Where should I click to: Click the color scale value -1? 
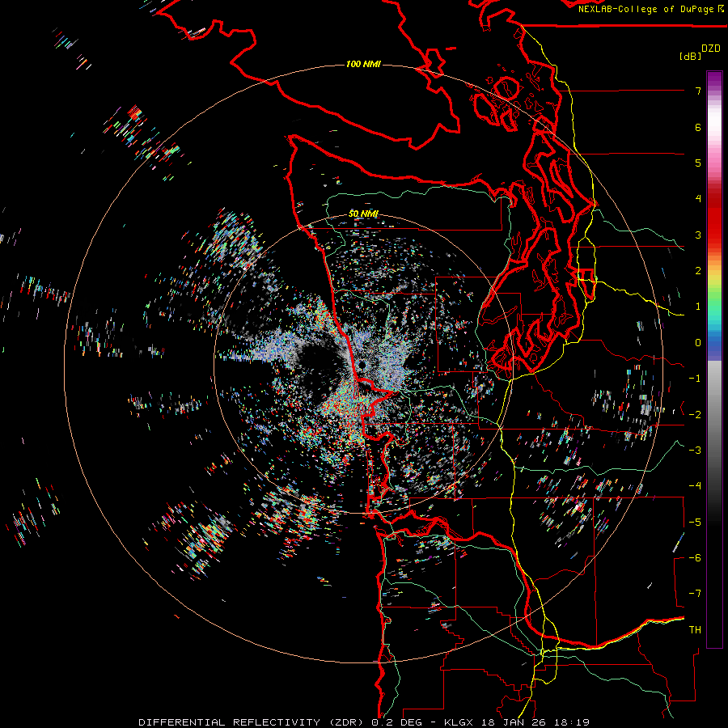pos(695,379)
